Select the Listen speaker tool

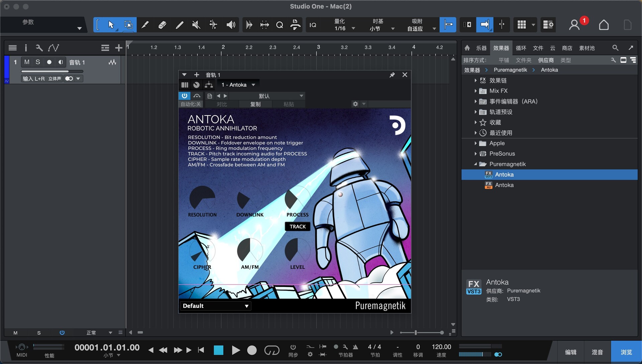tap(231, 25)
